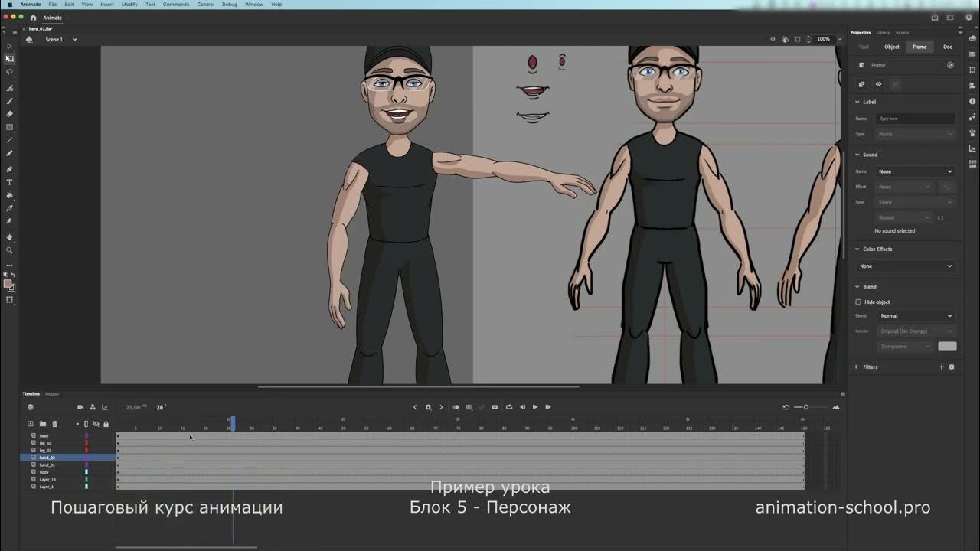Click the Object Drawing mode icon below color swatches

[10, 300]
